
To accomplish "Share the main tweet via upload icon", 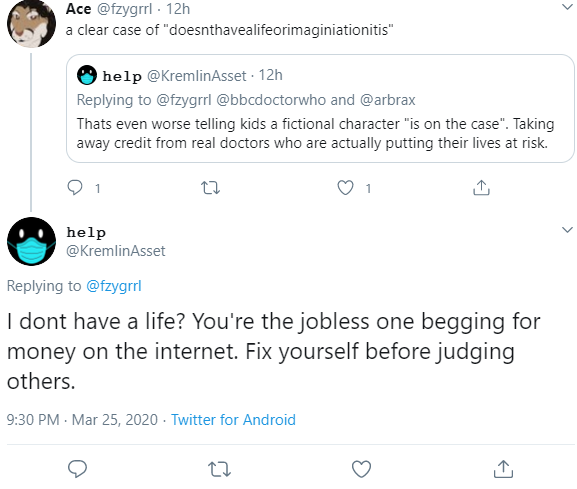I will 503,469.
